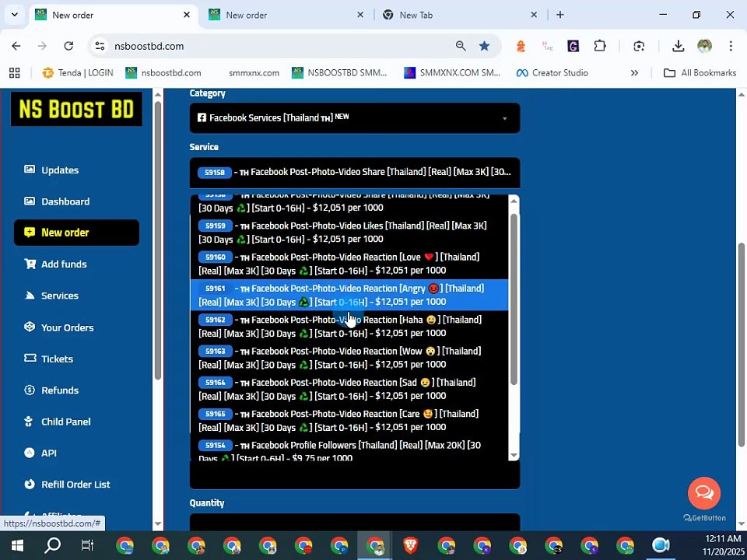Click the bookmark star icon
This screenshot has width=747, height=560.
(x=485, y=46)
